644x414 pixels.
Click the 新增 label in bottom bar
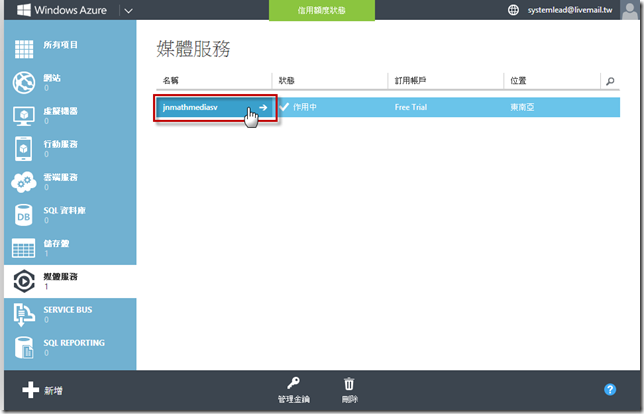coord(53,391)
